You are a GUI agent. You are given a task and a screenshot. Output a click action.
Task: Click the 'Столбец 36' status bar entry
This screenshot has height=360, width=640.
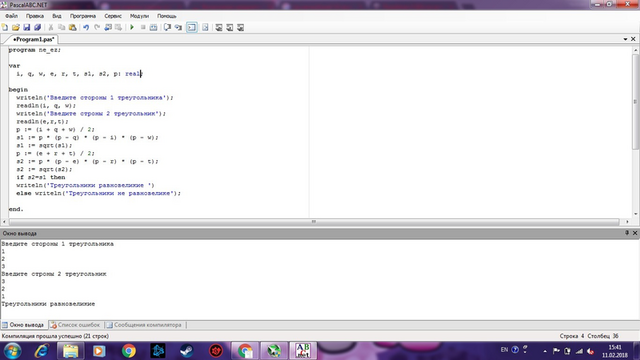coord(603,336)
